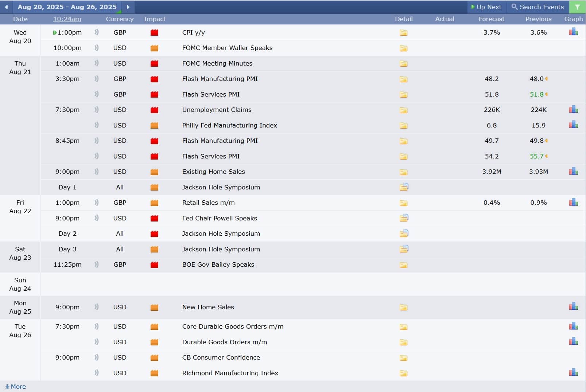Show graph for Philly Fed Manufacturing Index
The width and height of the screenshot is (586, 392).
point(573,125)
